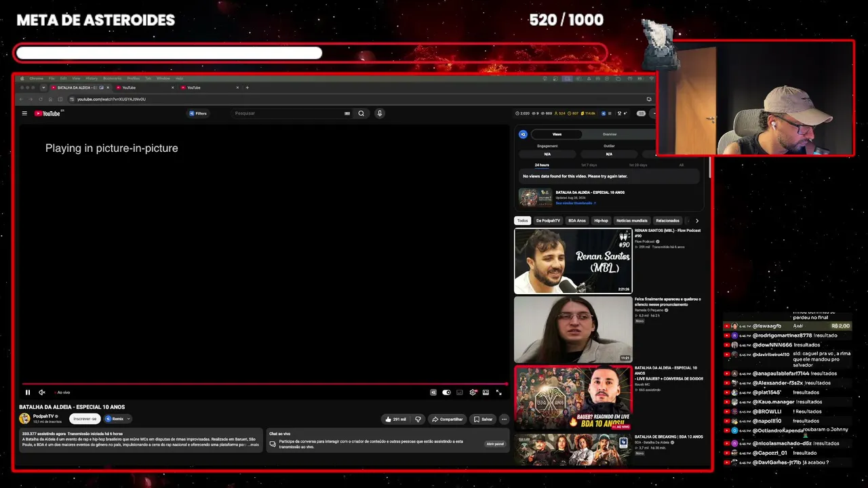
Task: Open the vidIQ Filters button
Action: pyautogui.click(x=198, y=113)
